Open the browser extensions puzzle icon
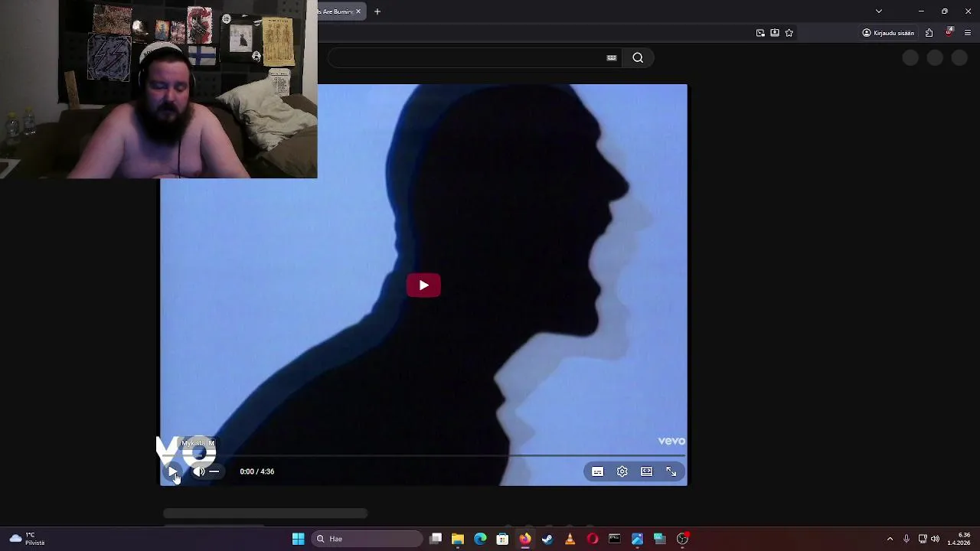 click(929, 33)
